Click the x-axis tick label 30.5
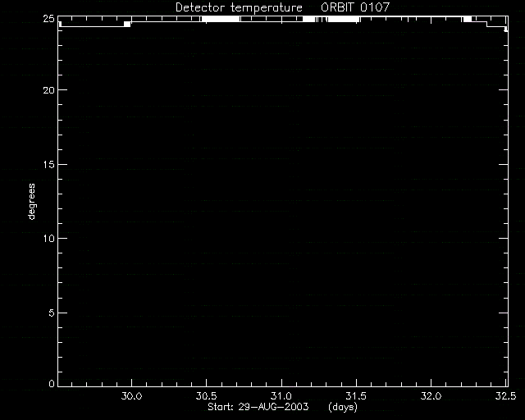Image resolution: width=525 pixels, height=420 pixels. (x=206, y=396)
